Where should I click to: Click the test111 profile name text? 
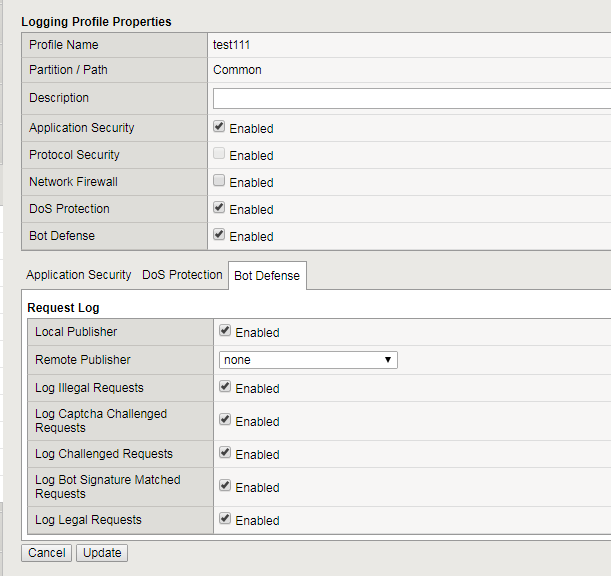click(x=232, y=45)
